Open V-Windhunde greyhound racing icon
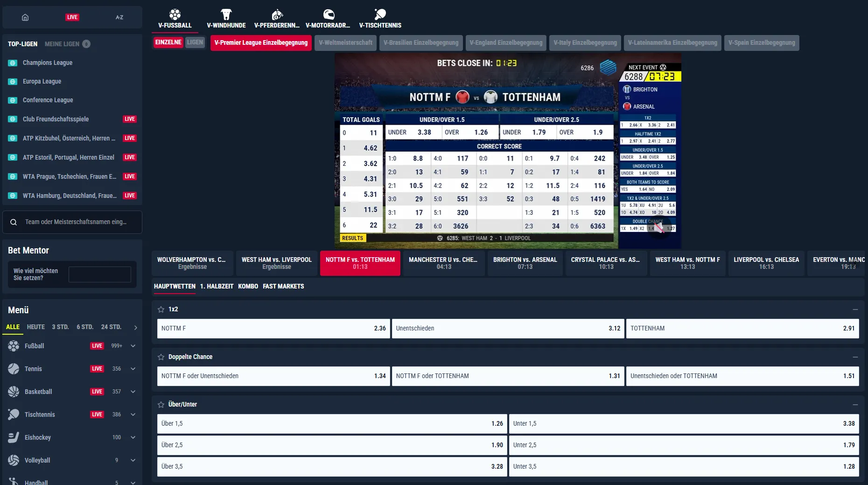Screen dimensions: 868x485 (226, 14)
